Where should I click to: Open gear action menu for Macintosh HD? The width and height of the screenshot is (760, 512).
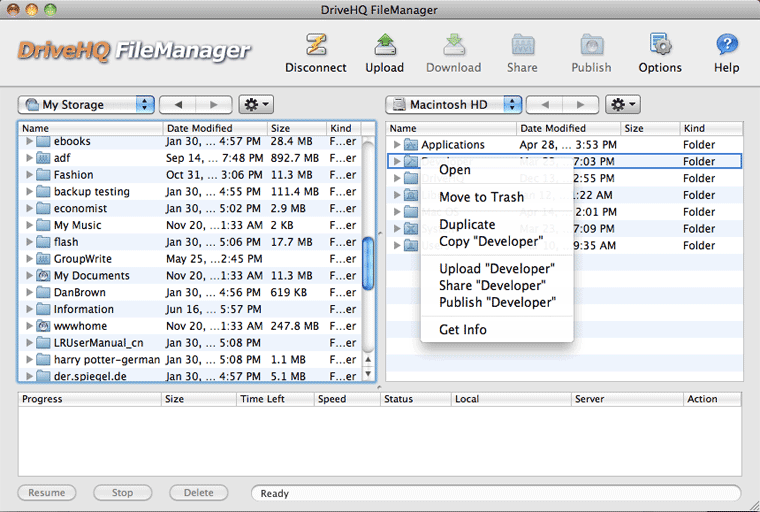coord(623,104)
